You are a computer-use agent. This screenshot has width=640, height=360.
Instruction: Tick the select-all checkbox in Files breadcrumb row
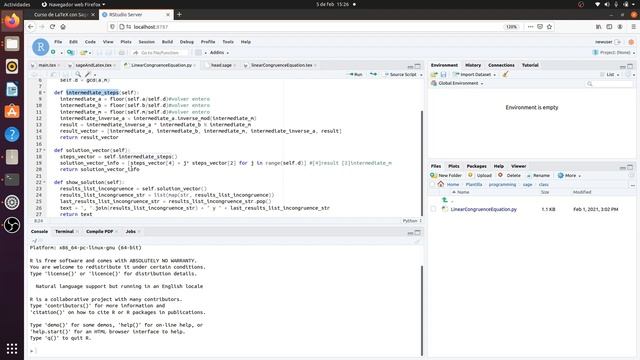(433, 184)
